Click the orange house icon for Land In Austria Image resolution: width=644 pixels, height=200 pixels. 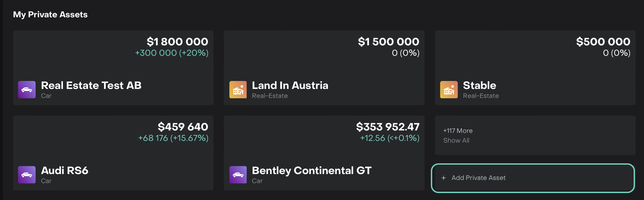[x=238, y=90]
